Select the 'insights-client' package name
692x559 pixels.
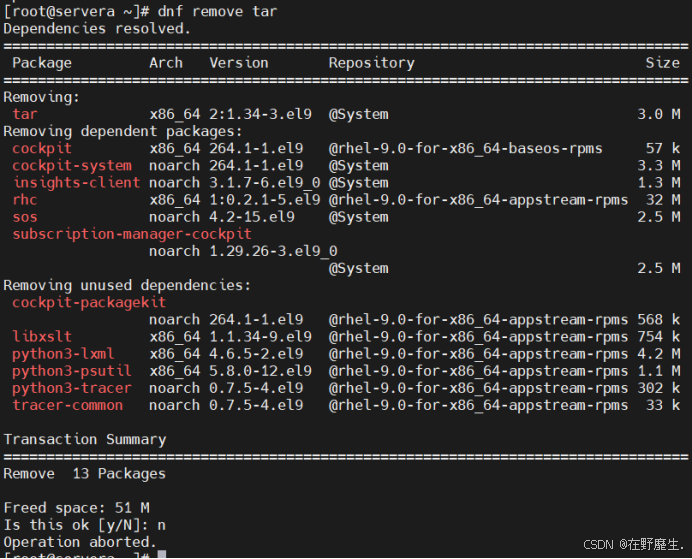[x=76, y=183]
